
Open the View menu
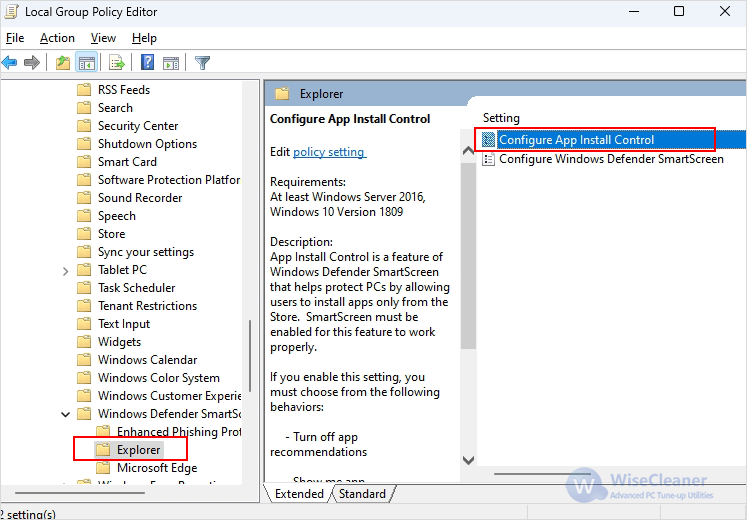click(103, 38)
